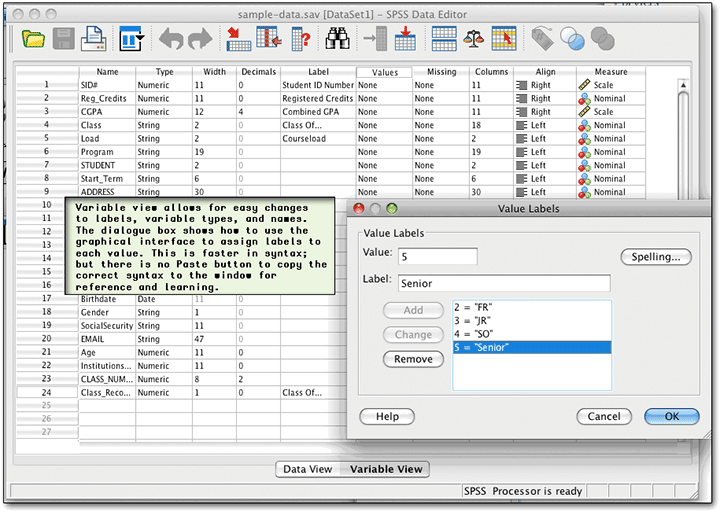This screenshot has height=512, width=720.
Task: Open Weight Cases scales icon
Action: tap(474, 39)
